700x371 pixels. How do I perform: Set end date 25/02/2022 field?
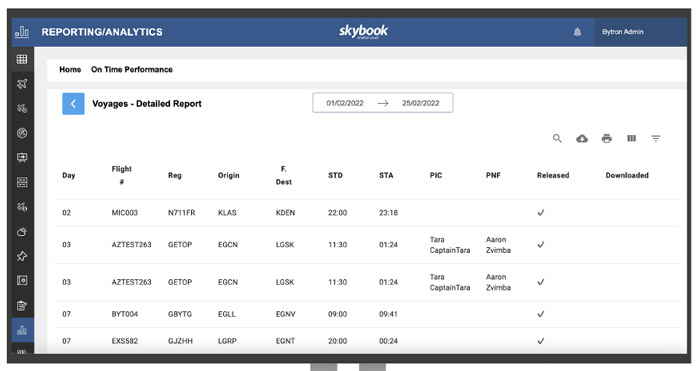pyautogui.click(x=421, y=103)
